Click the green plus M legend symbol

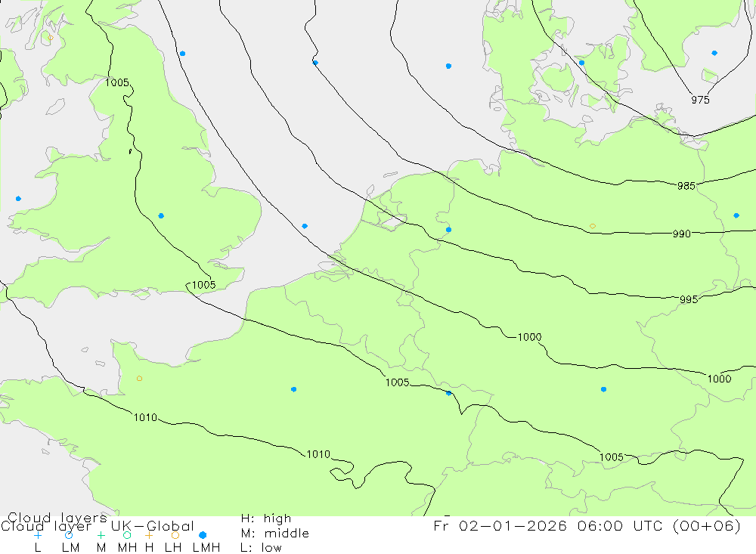tap(101, 535)
